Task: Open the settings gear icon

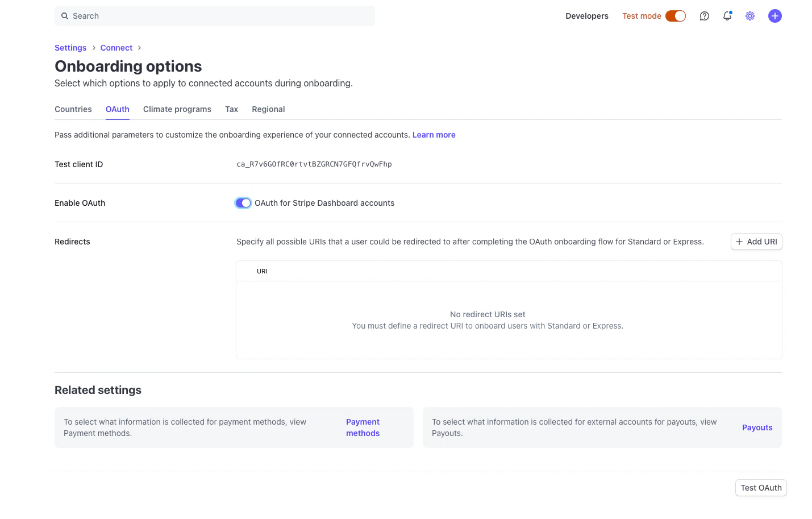Action: pos(750,16)
